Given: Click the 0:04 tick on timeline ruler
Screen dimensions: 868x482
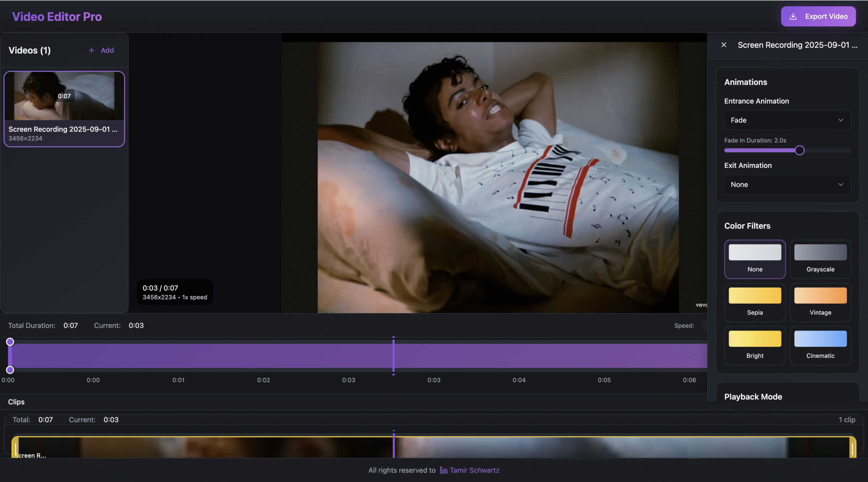Looking at the screenshot, I should click(519, 380).
